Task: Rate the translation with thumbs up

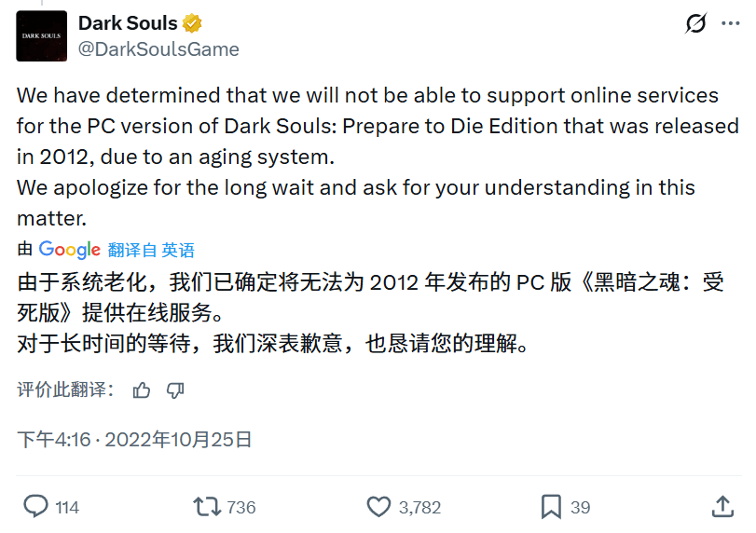Action: click(142, 389)
